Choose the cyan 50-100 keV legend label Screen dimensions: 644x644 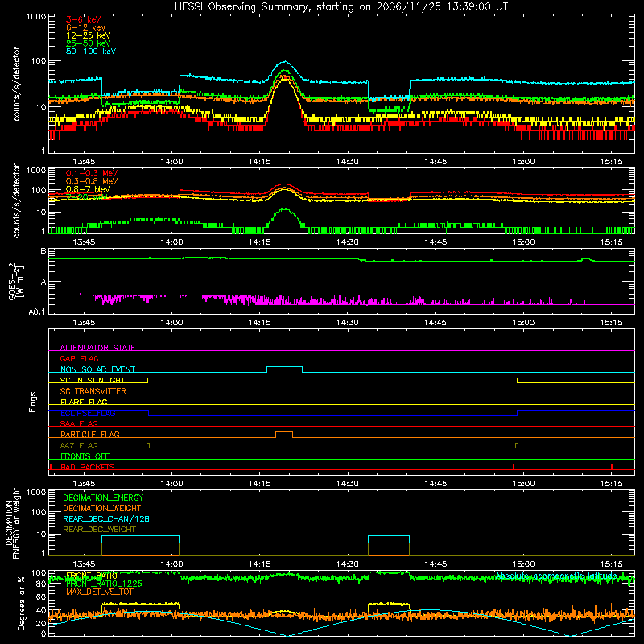[x=91, y=52]
